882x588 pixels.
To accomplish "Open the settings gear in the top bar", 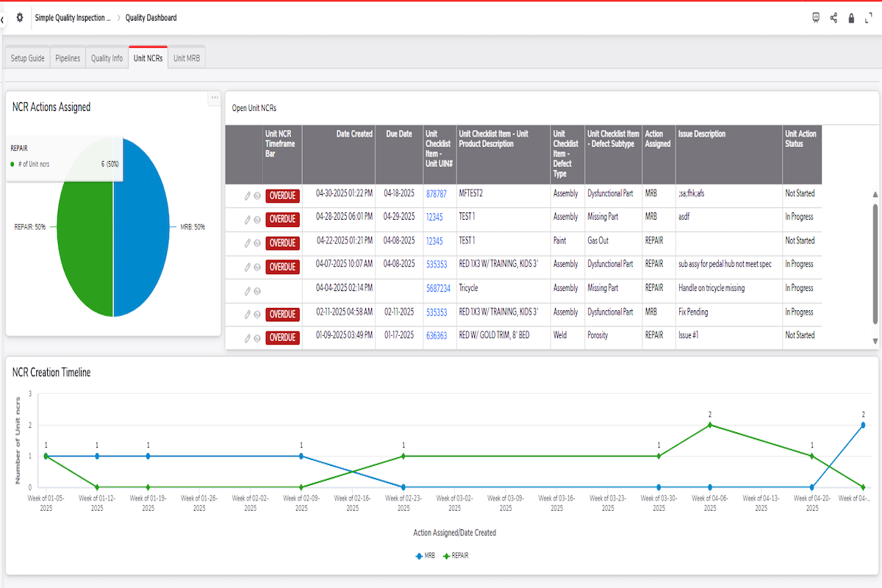I will tap(20, 18).
